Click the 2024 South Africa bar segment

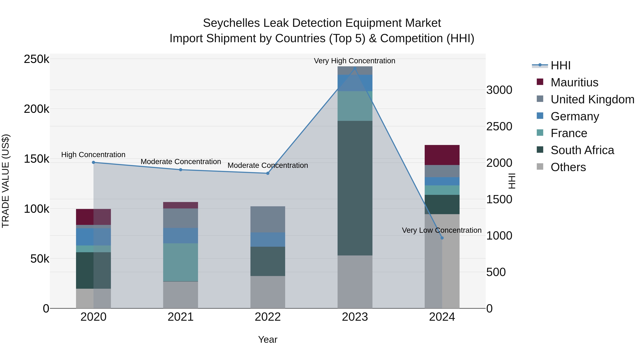[442, 205]
